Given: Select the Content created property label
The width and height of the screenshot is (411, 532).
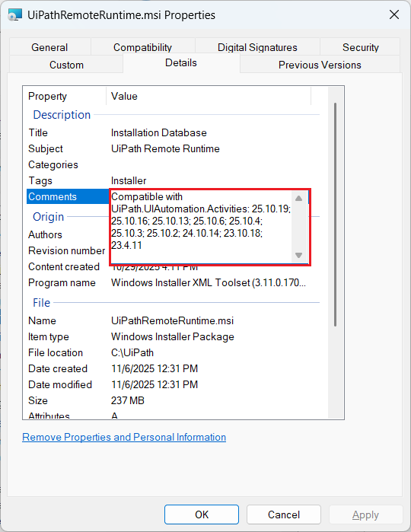Looking at the screenshot, I should coord(64,266).
